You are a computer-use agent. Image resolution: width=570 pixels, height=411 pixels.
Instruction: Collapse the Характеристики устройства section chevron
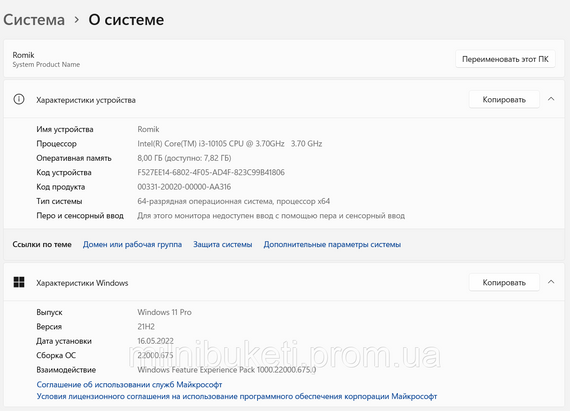(x=551, y=99)
